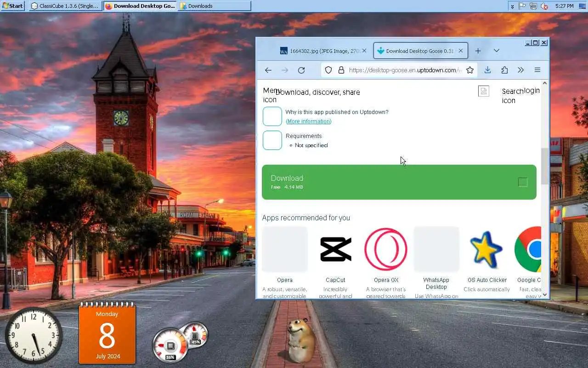Open the browser downloads panel
This screenshot has width=588, height=368.
click(487, 70)
